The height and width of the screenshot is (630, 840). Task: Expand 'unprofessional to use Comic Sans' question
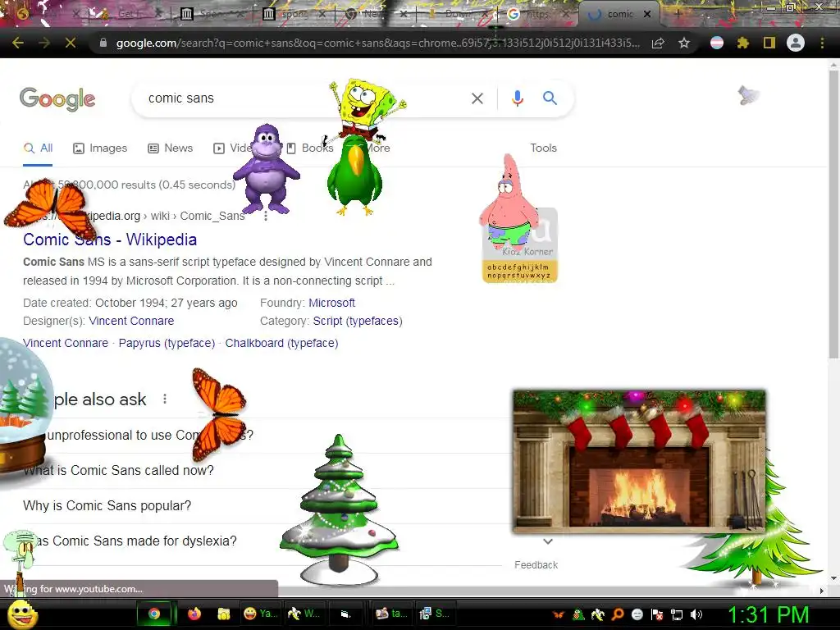pos(262,435)
